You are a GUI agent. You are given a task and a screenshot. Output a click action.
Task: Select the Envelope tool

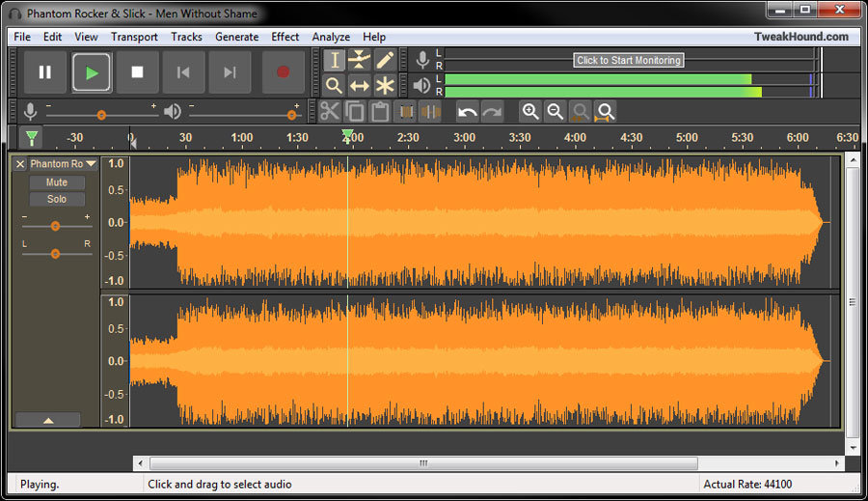pyautogui.click(x=360, y=60)
